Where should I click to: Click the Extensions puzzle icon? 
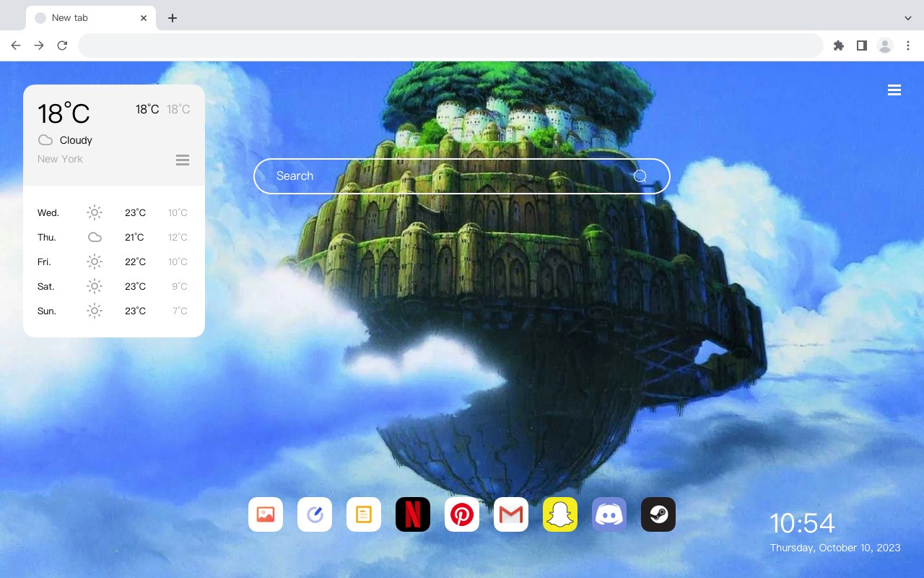tap(838, 46)
